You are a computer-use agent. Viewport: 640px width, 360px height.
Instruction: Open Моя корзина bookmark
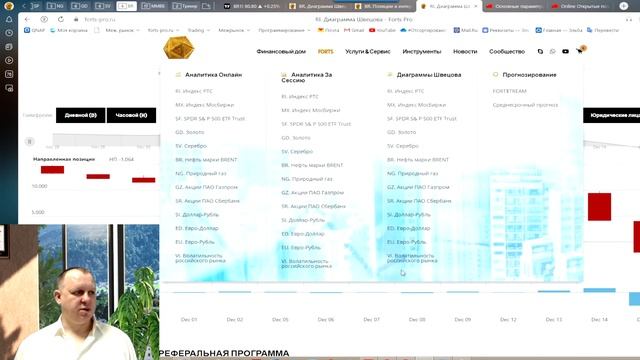(69, 30)
